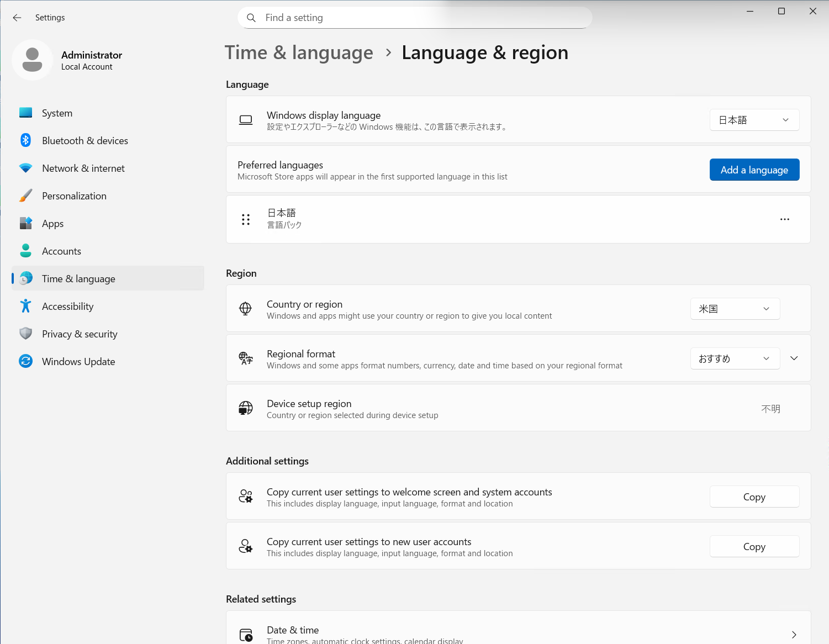
Task: Click the Windows Update refresh icon
Action: (x=25, y=361)
